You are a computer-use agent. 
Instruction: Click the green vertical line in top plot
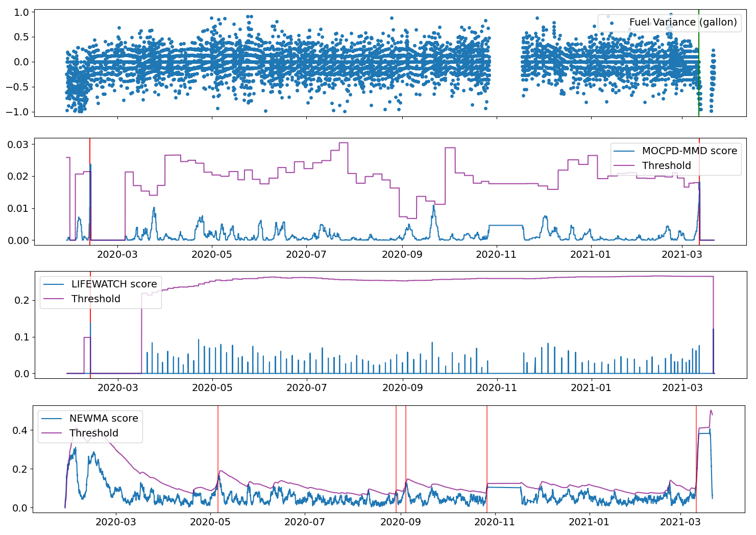tap(698, 63)
